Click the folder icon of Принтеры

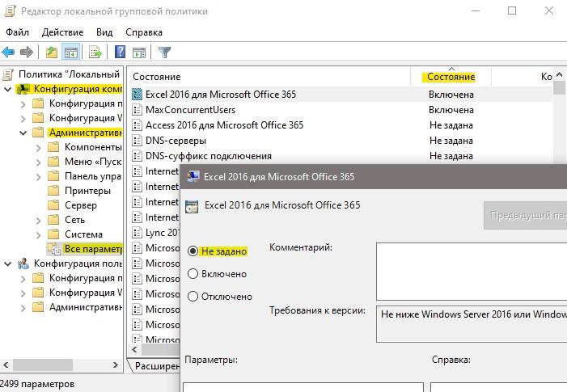(53, 191)
